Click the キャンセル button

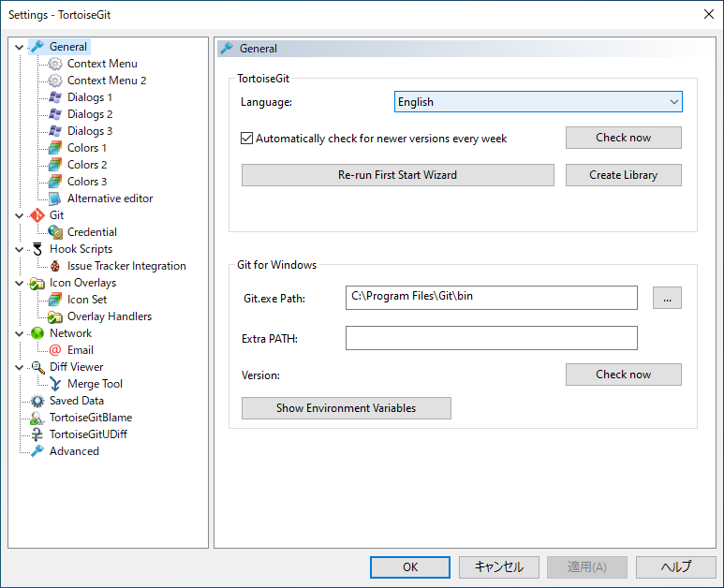[498, 566]
